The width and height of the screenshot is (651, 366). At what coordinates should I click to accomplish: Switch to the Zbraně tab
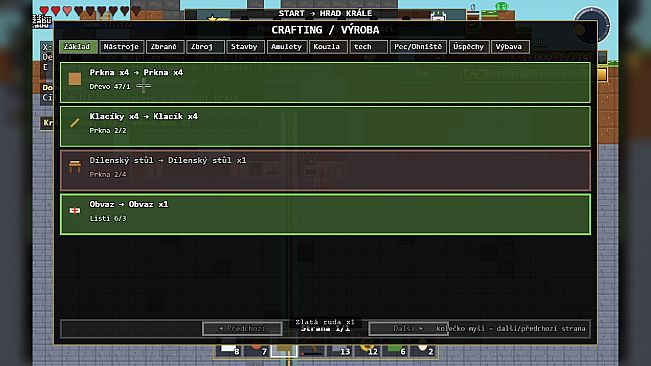[x=164, y=47]
